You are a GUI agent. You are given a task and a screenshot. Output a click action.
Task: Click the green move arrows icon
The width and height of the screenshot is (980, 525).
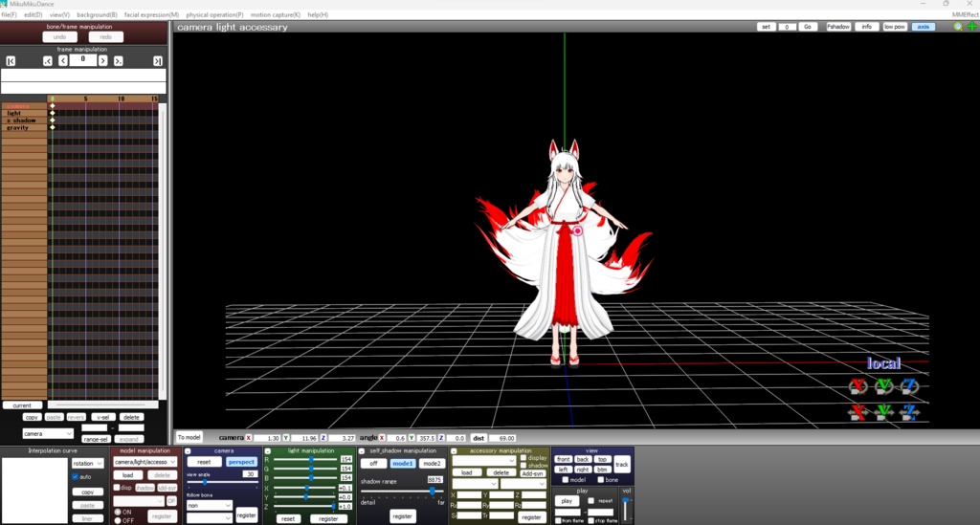pyautogui.click(x=972, y=27)
